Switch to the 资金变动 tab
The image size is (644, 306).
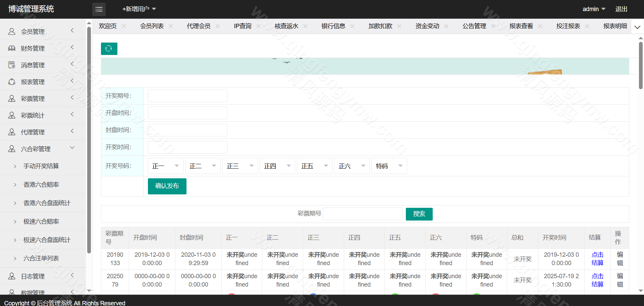point(427,26)
